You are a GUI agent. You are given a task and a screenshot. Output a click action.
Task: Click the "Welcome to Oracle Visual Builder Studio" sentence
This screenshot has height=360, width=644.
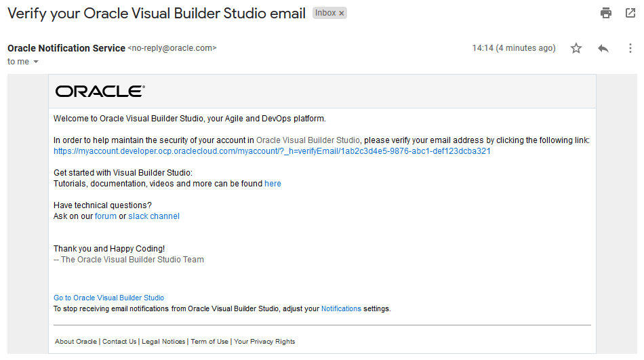(x=189, y=119)
